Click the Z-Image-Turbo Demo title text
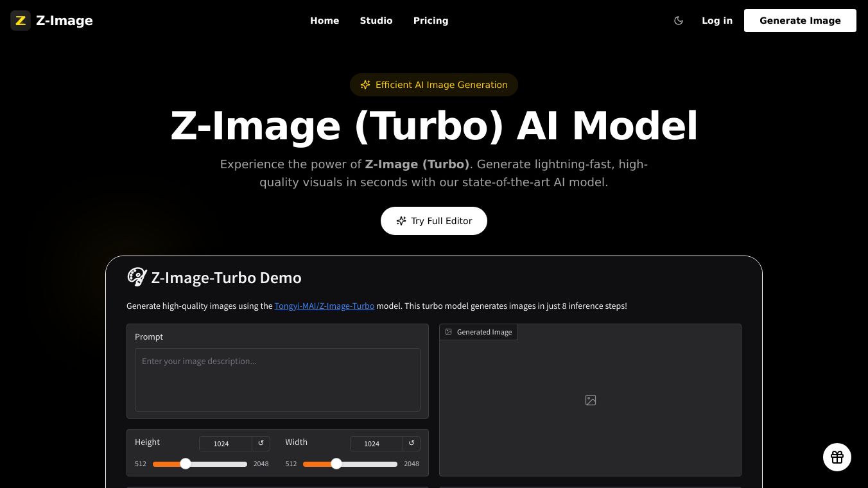 pyautogui.click(x=226, y=278)
